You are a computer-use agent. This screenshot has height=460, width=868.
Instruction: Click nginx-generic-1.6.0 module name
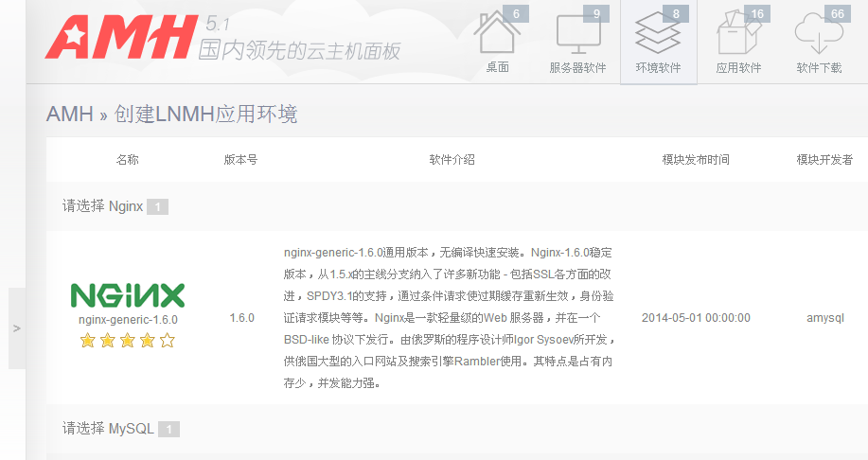coord(128,320)
